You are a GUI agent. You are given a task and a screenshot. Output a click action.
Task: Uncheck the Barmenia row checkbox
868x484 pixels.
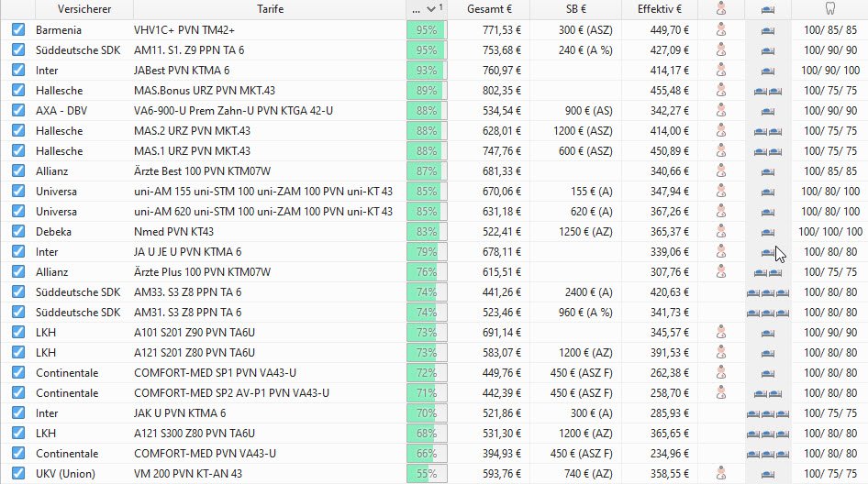(18, 29)
